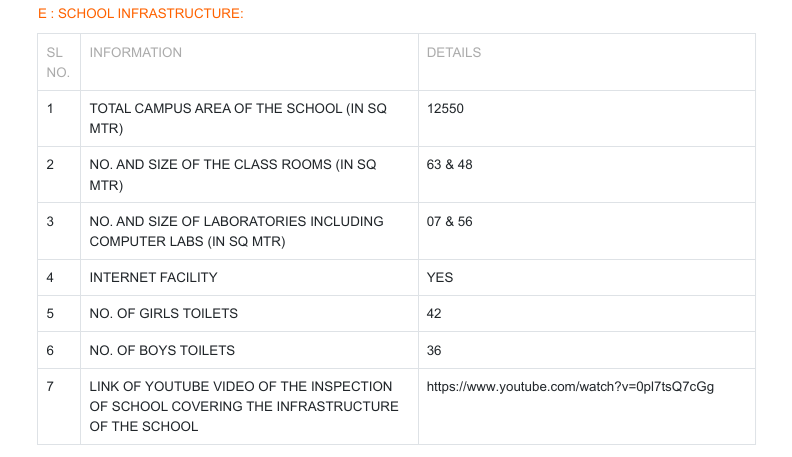Select the laboratories value 07 & 56
Viewport: 792px width, 457px height.
click(449, 221)
